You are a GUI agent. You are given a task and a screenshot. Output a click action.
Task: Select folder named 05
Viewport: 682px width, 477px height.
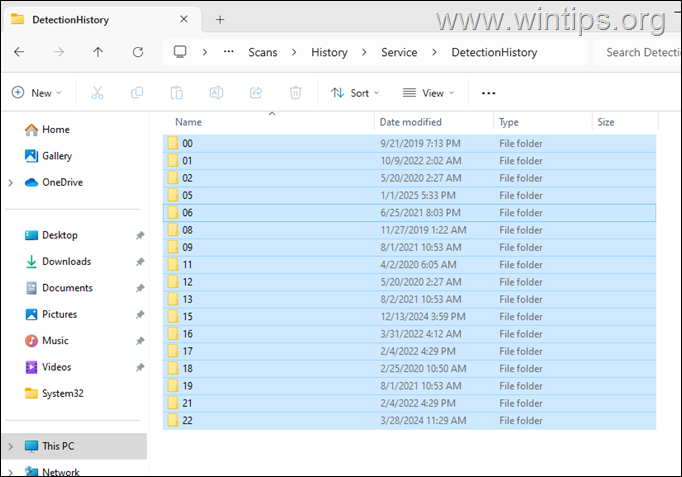pos(409,196)
